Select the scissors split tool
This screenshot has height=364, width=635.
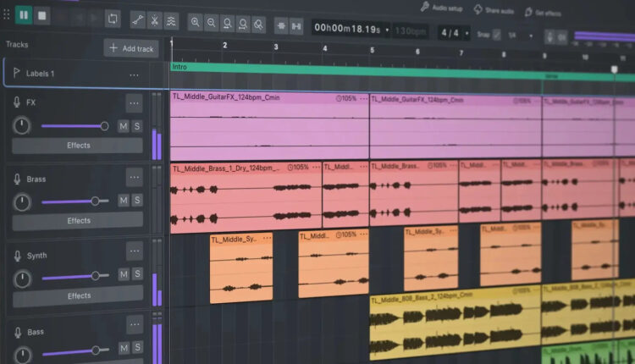[154, 20]
